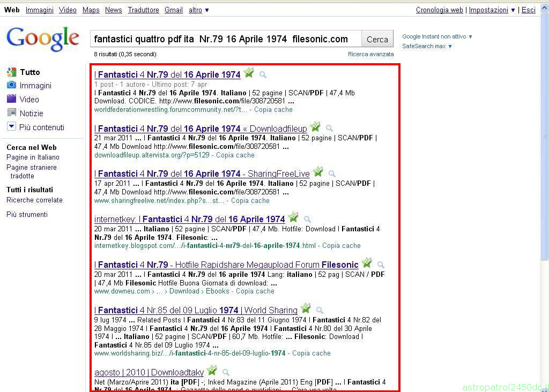Open Hotfile Rapidshare Megaupload Forum Filesonic result title
Image resolution: width=549 pixels, height=392 pixels.
[226, 265]
